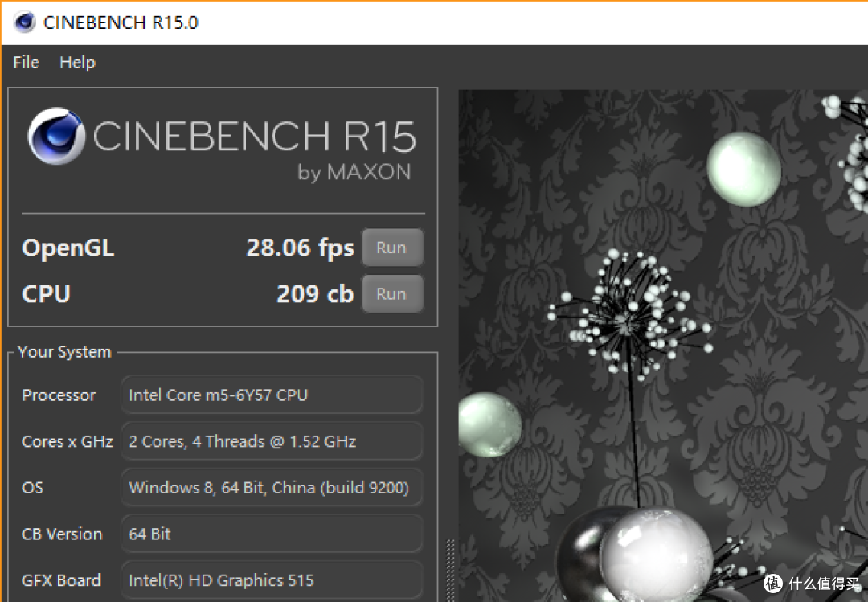Run the CPU benchmark

pos(392,293)
